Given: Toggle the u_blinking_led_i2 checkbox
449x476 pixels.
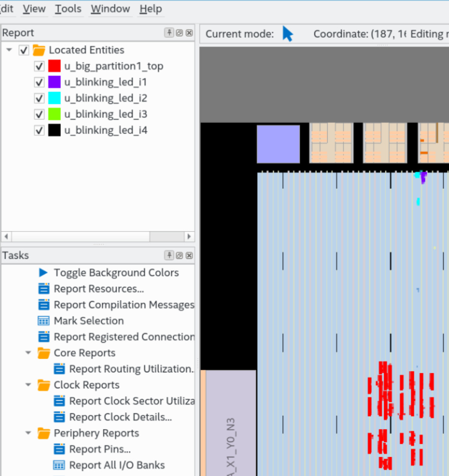Looking at the screenshot, I should click(39, 98).
